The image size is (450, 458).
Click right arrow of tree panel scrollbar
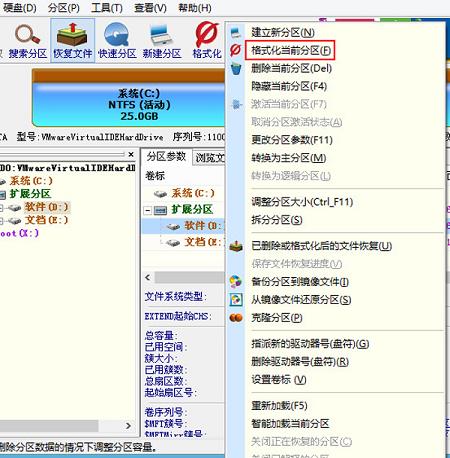coord(129,426)
